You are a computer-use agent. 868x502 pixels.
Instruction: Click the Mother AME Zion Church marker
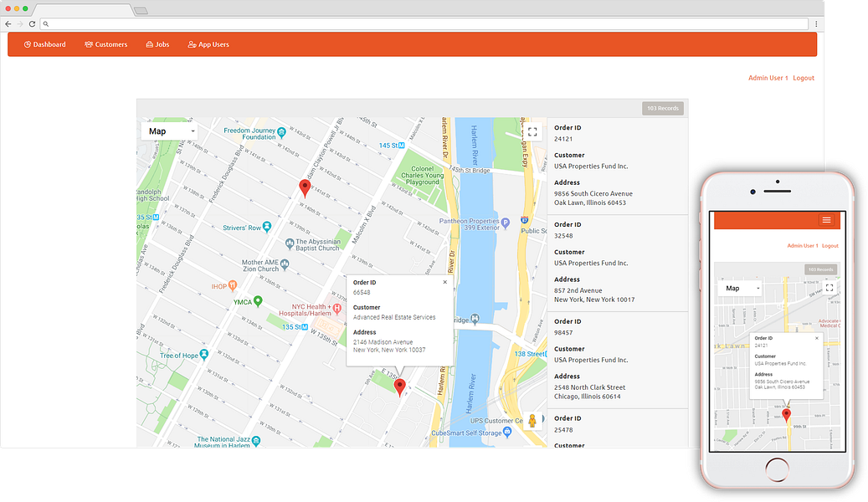[x=285, y=264]
